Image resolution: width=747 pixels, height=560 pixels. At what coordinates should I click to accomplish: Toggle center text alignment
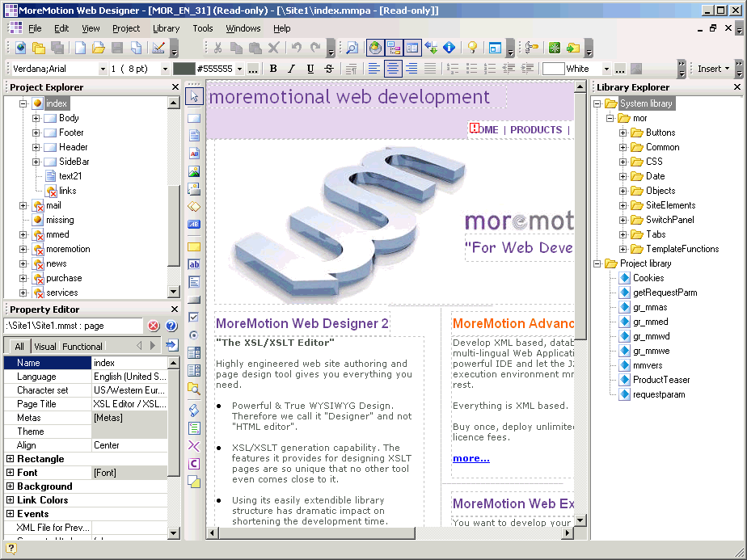click(393, 69)
